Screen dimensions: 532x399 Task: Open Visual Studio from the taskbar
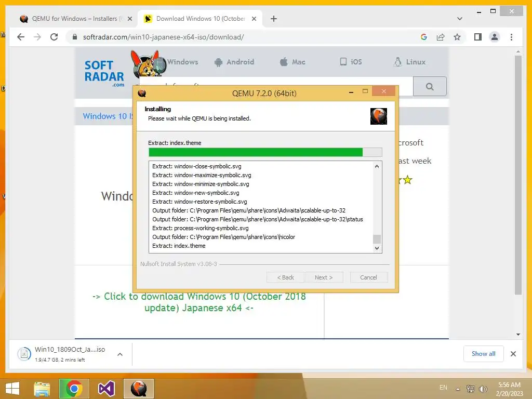pos(106,389)
